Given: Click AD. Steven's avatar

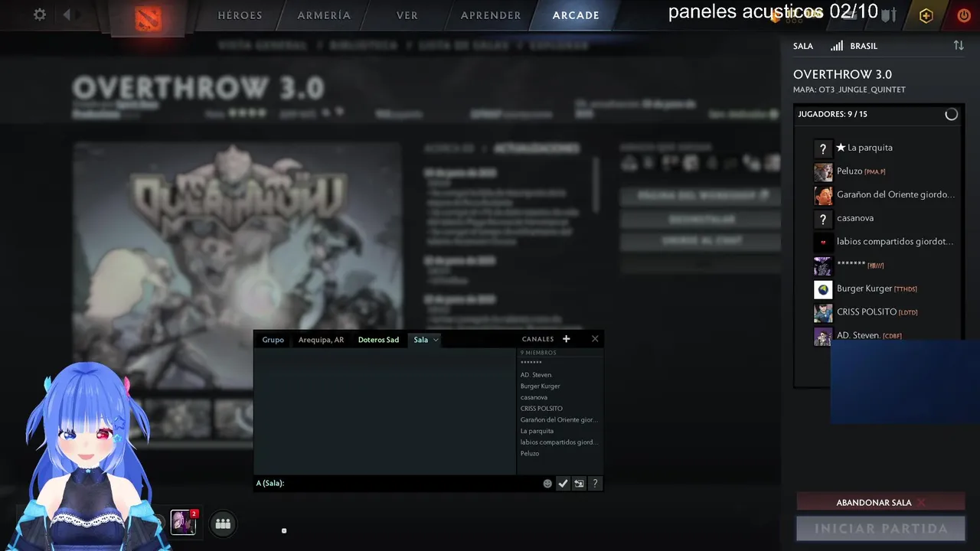Looking at the screenshot, I should [x=823, y=337].
